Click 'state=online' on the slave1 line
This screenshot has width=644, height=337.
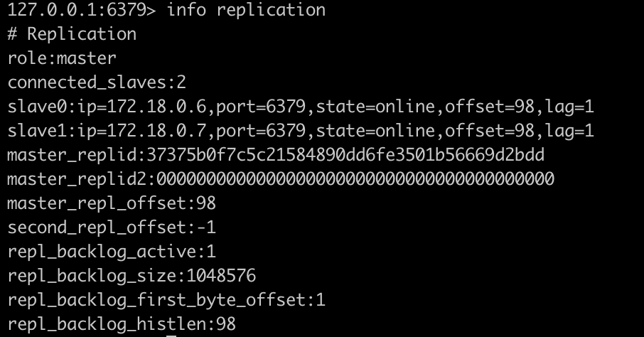point(375,131)
